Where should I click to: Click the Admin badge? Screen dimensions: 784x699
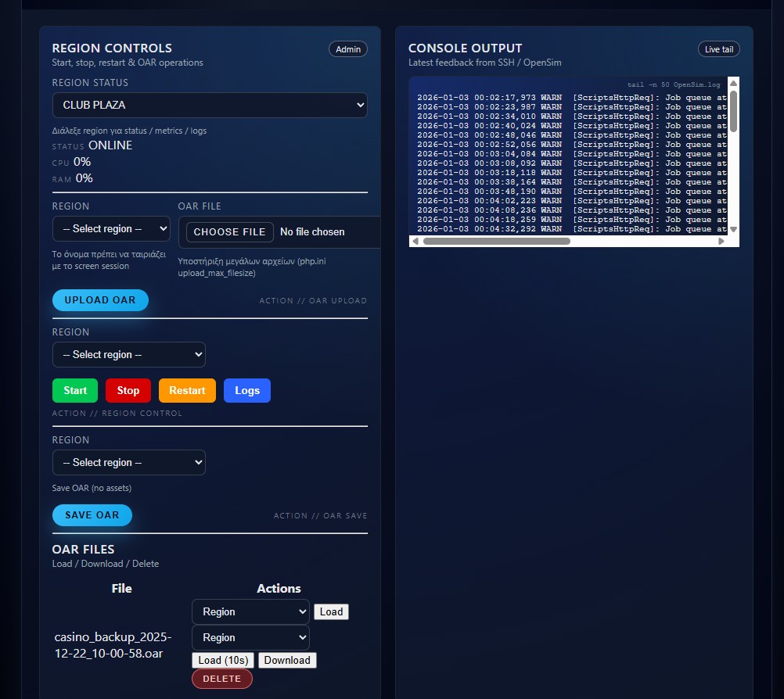(x=348, y=49)
